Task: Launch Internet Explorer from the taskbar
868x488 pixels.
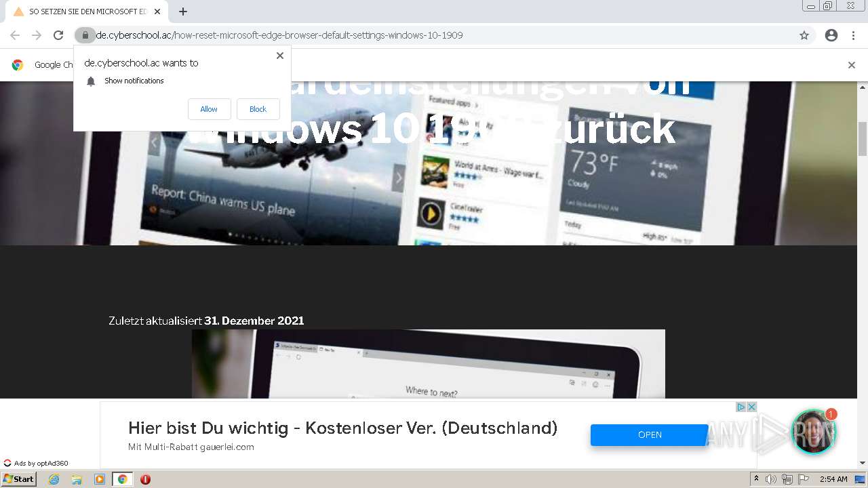Action: pyautogui.click(x=54, y=479)
